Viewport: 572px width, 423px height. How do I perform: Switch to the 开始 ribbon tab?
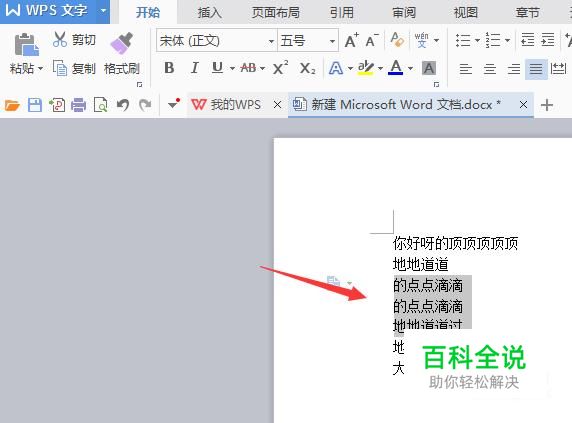[x=148, y=13]
